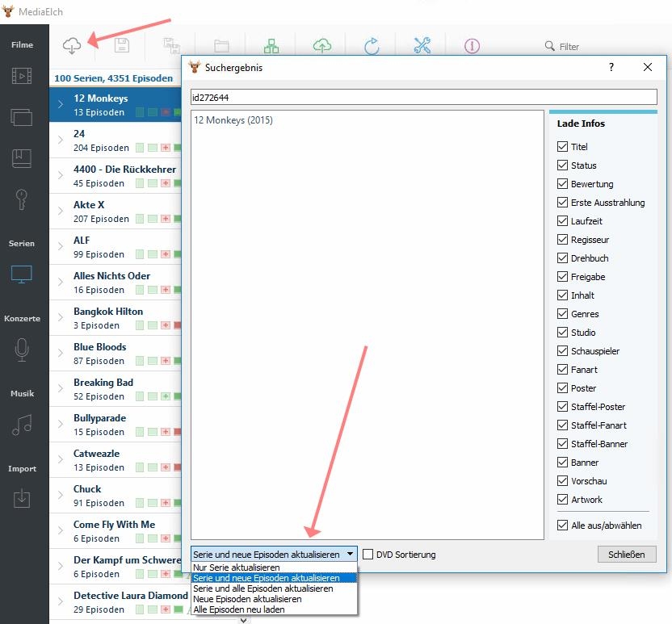Viewport: 672px width, 624px height.
Task: Expand the Bangkok Hilton series row
Action: click(61, 317)
